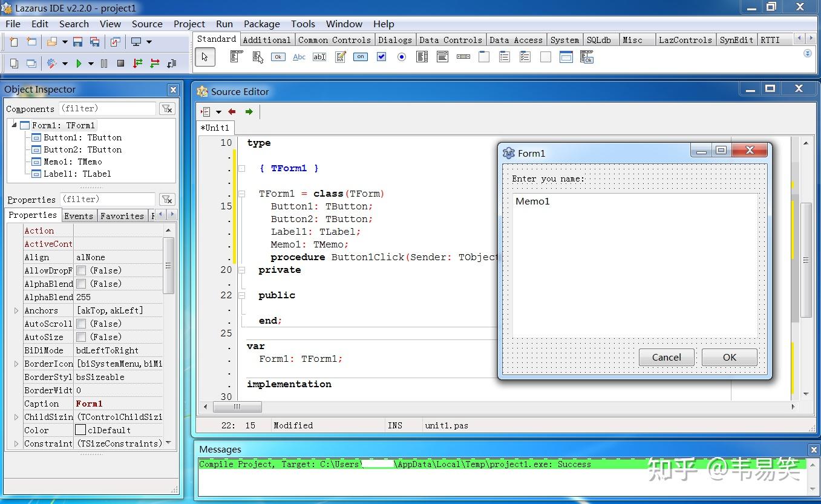Expand the Anchors property
This screenshot has width=821, height=504.
pos(16,310)
